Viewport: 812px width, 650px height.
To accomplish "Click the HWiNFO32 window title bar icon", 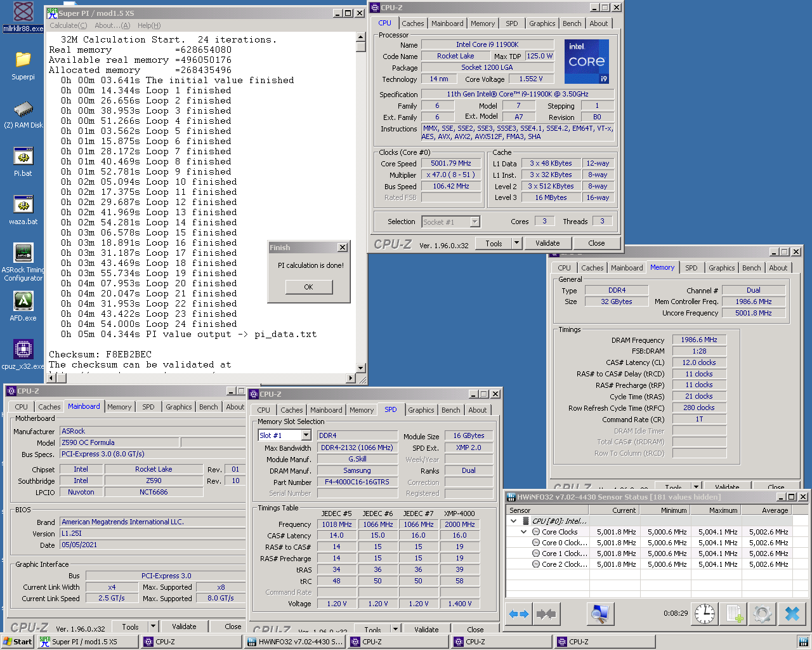I will click(x=511, y=497).
